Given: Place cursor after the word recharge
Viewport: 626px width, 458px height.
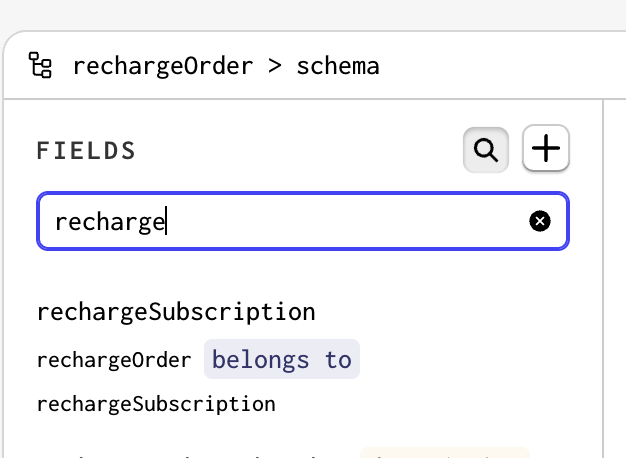Looking at the screenshot, I should [166, 221].
